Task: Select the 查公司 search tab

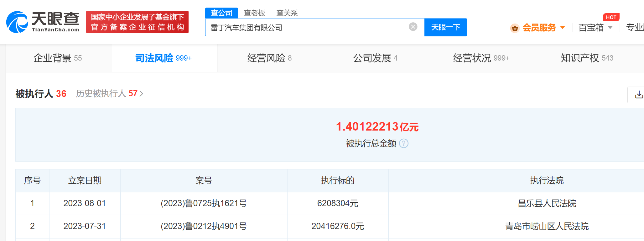Action: click(222, 13)
